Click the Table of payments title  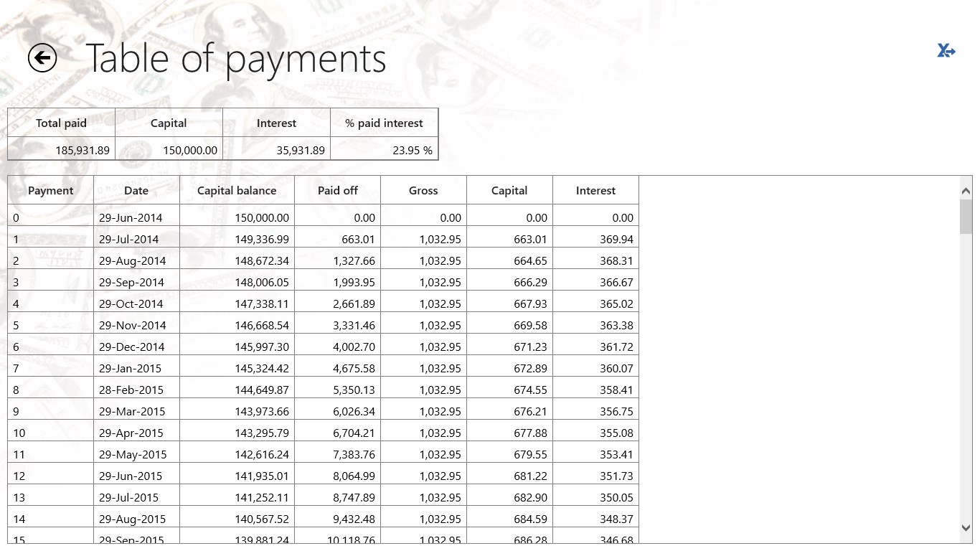(x=236, y=59)
